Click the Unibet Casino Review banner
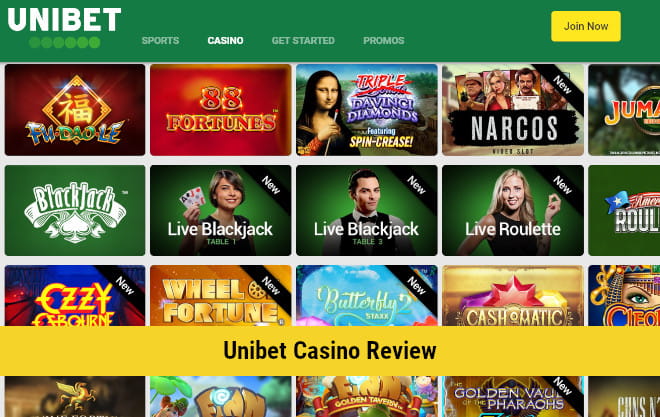660x417 pixels. (330, 351)
